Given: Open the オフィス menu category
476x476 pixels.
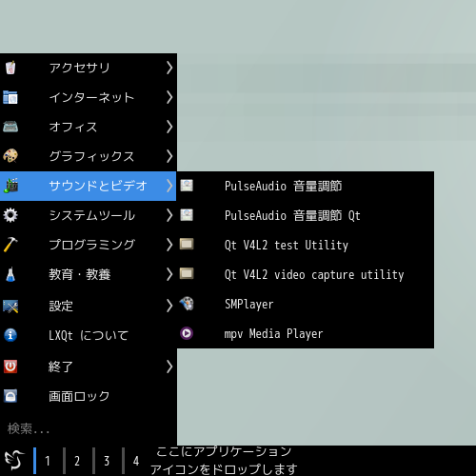Looking at the screenshot, I should (x=89, y=127).
